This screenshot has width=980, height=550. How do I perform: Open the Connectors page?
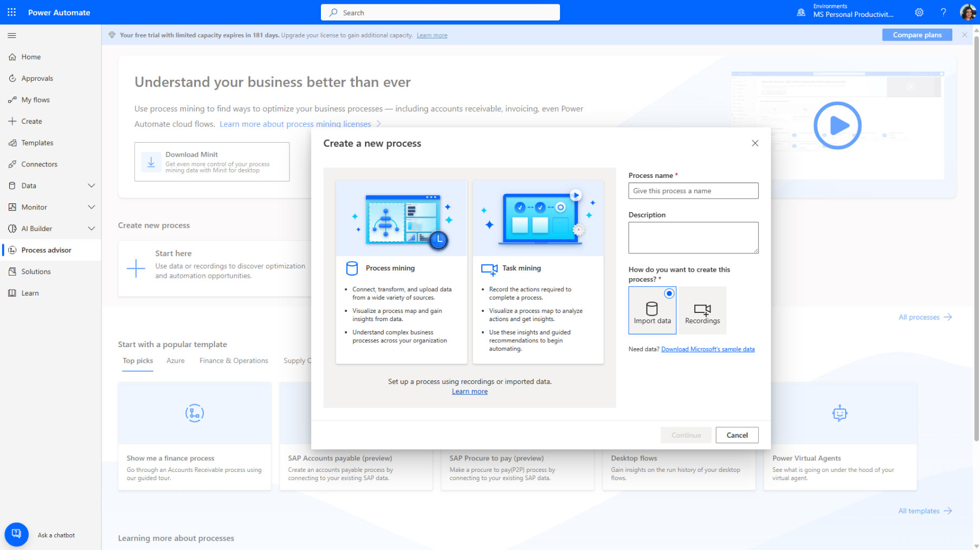point(39,164)
